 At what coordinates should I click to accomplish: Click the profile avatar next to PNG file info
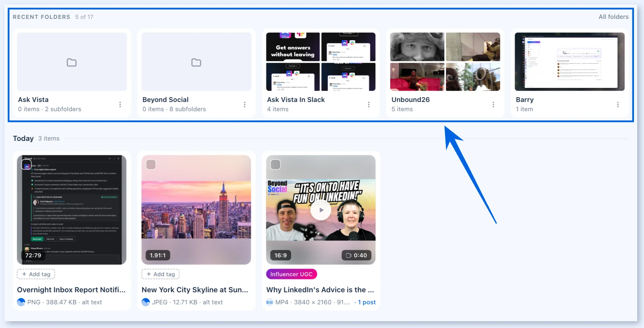click(21, 302)
